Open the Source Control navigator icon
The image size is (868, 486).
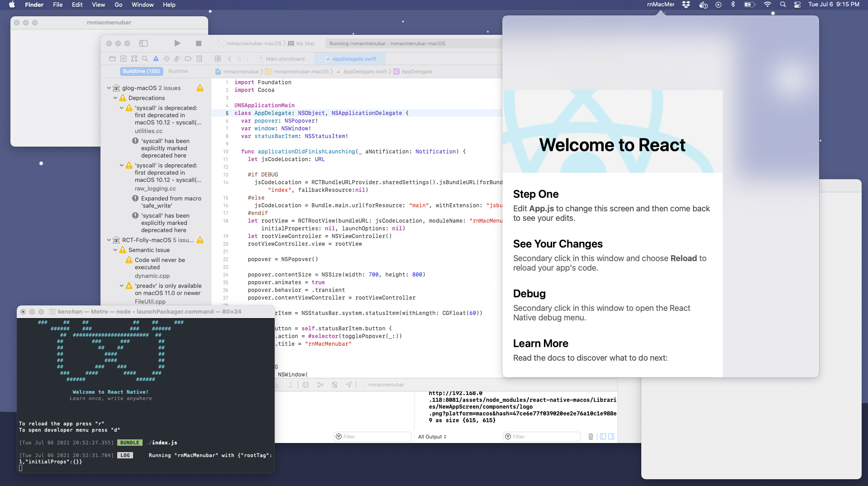coord(123,59)
